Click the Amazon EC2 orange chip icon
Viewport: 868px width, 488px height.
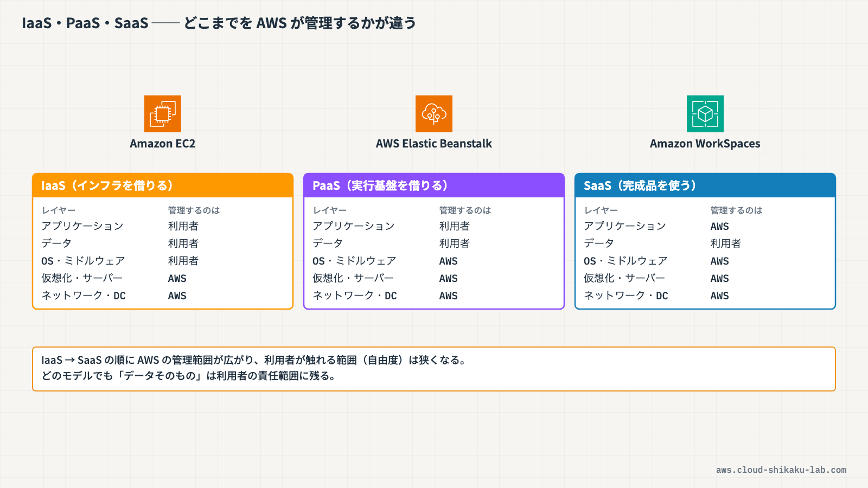pos(163,114)
